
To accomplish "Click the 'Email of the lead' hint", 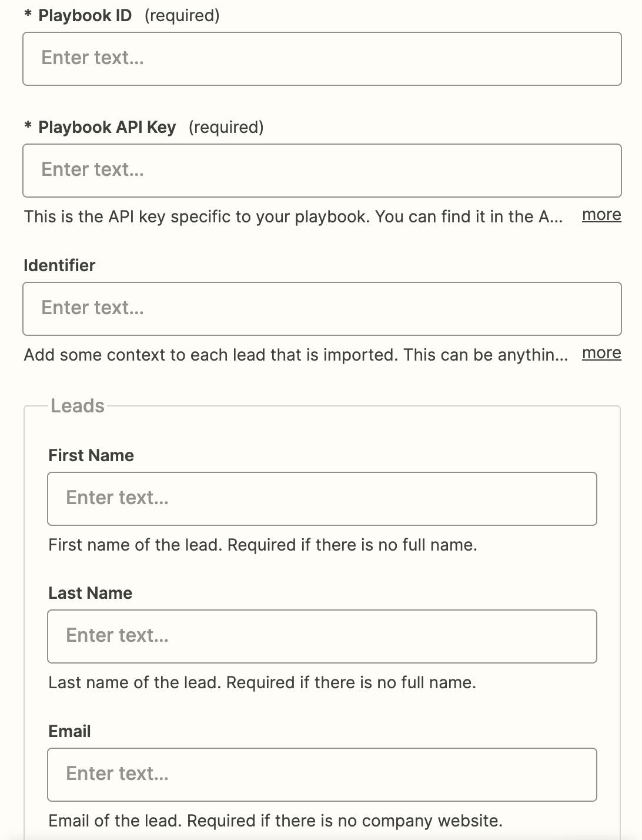I will (x=275, y=821).
